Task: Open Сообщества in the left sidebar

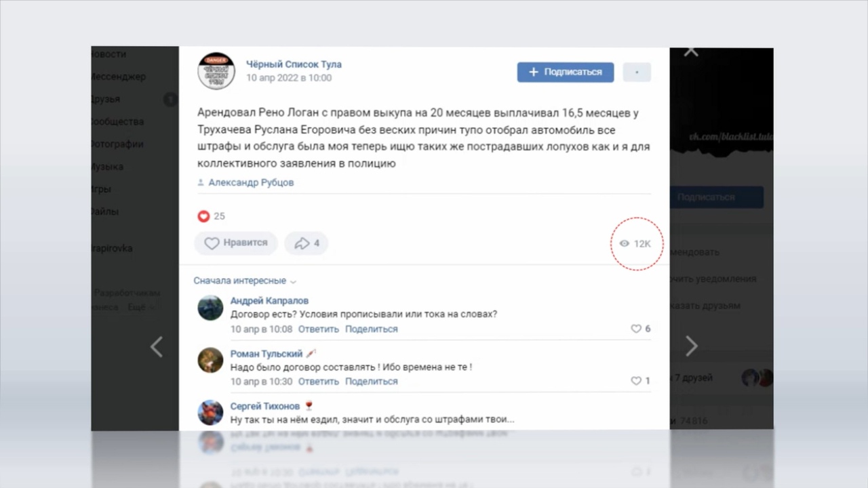Action: pos(117,121)
